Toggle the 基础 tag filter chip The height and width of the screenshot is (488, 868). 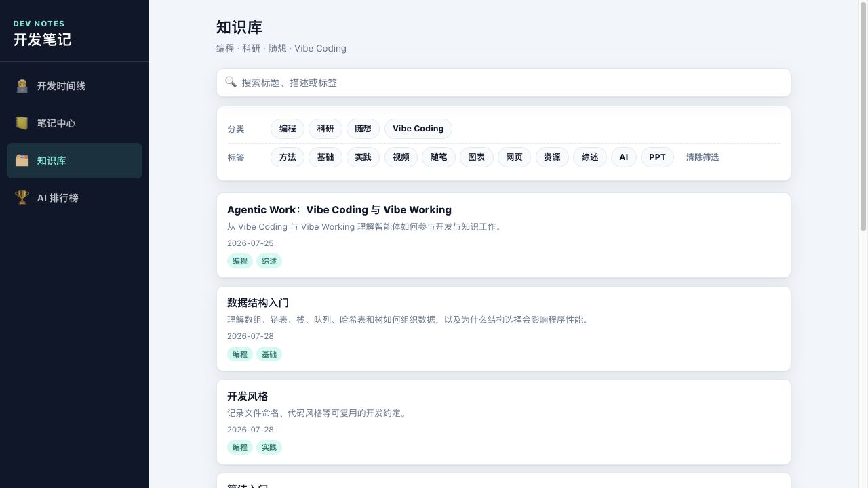pyautogui.click(x=325, y=157)
